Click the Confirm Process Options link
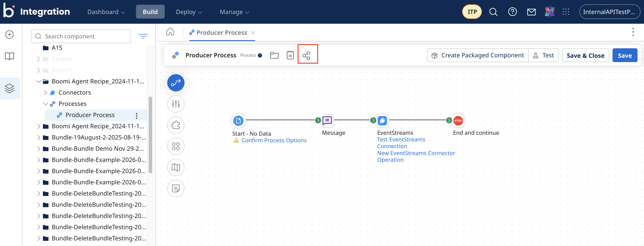 click(274, 141)
